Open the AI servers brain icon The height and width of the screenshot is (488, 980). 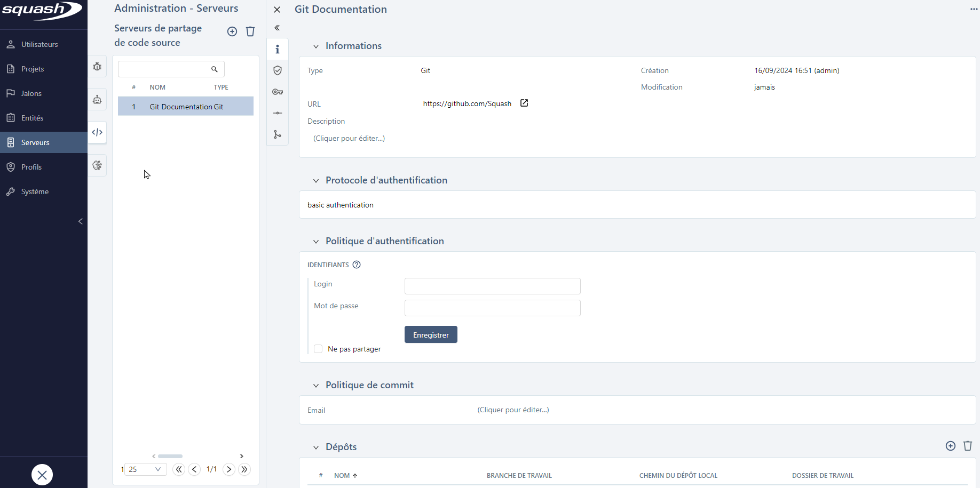point(97,165)
